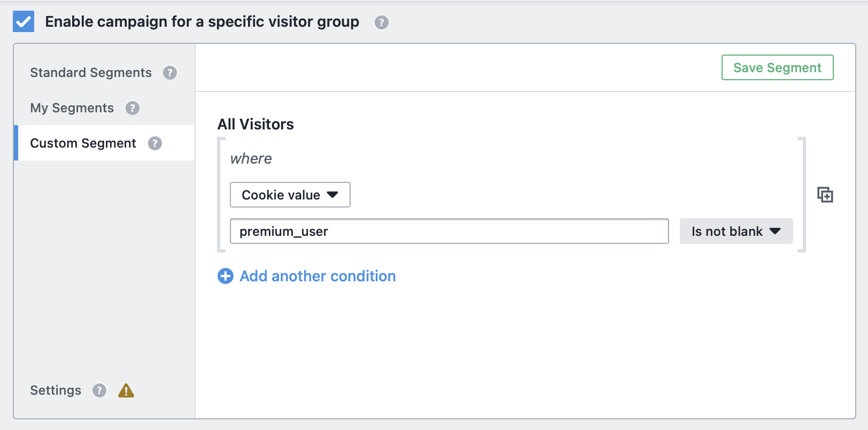This screenshot has height=430, width=868.
Task: Expand the Is not blank operator dropdown
Action: pyautogui.click(x=736, y=231)
